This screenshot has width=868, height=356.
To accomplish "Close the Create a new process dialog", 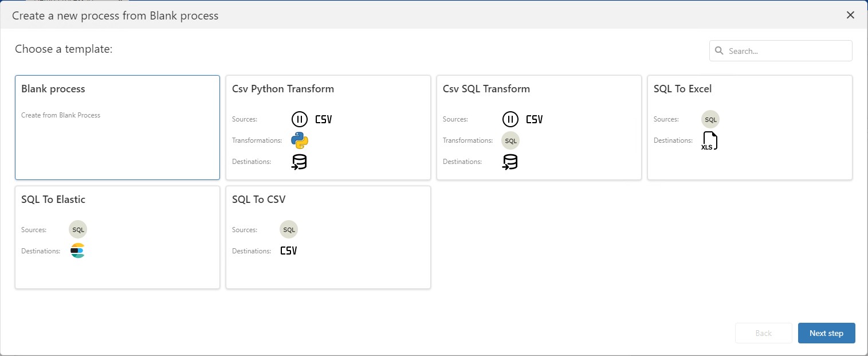I will coord(850,15).
